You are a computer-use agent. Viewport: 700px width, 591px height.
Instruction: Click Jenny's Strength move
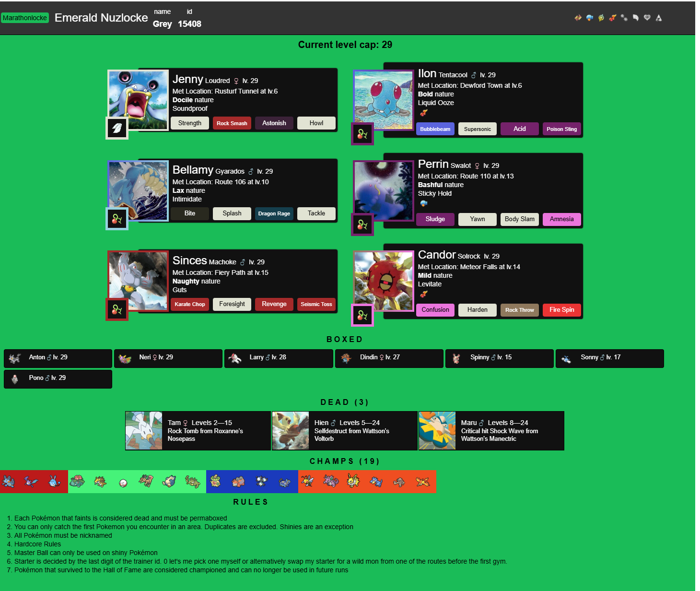click(x=190, y=123)
